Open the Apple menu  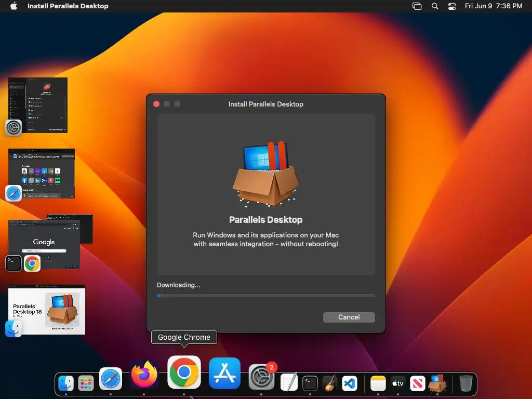pos(14,6)
